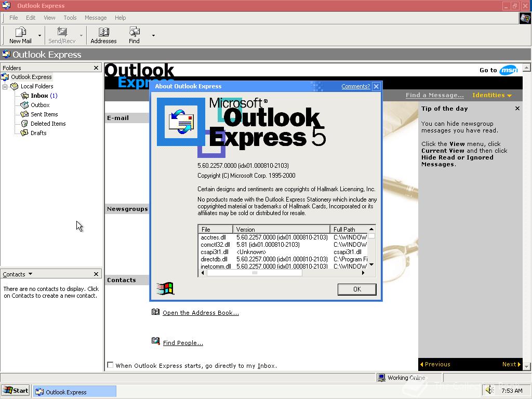Click the Windows flag logo in About dialog

[x=166, y=289]
